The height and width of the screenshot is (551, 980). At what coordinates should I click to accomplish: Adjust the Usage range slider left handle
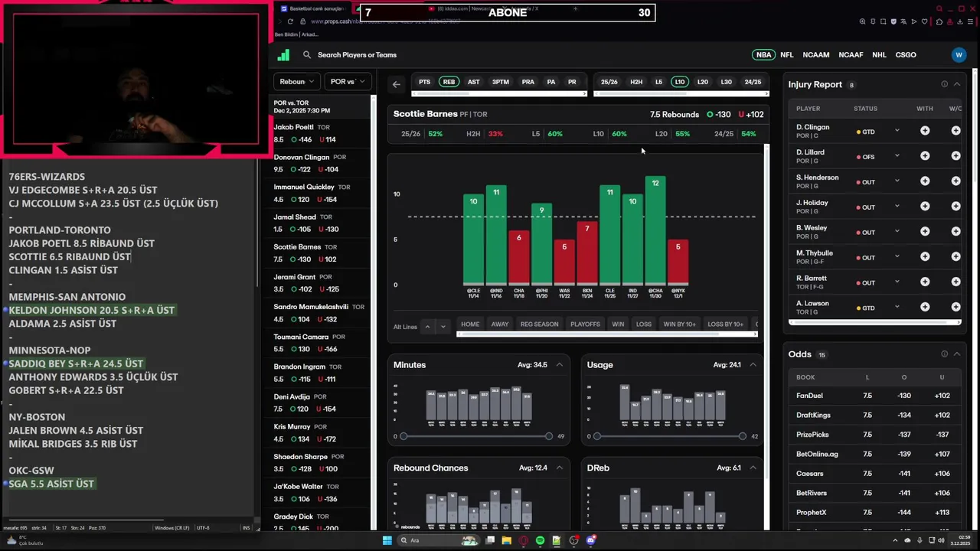click(x=597, y=436)
